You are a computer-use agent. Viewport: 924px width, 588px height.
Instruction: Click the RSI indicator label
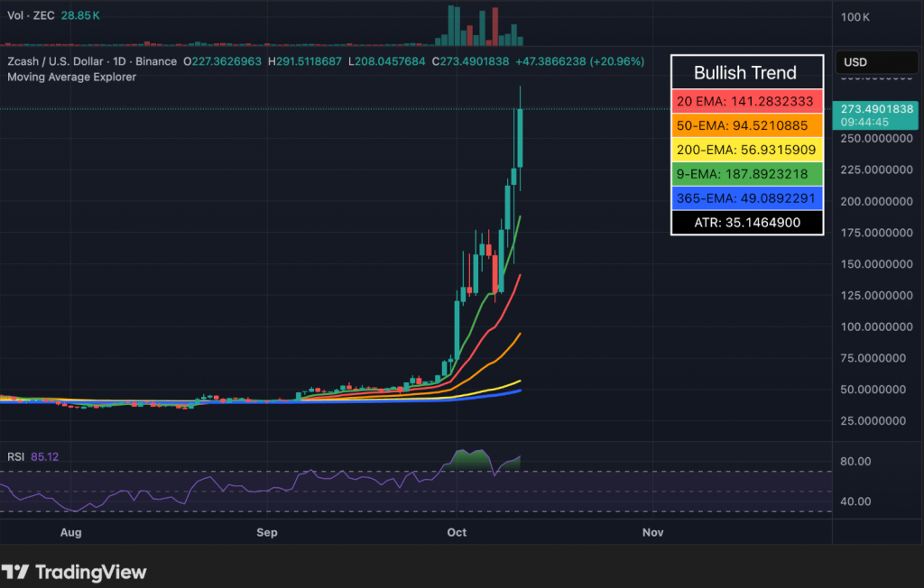(15, 457)
